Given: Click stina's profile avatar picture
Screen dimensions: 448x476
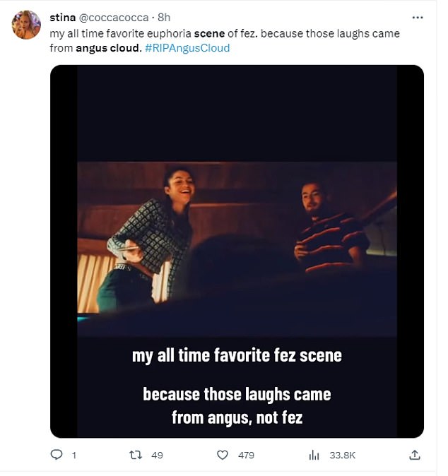Looking at the screenshot, I should pyautogui.click(x=26, y=25).
